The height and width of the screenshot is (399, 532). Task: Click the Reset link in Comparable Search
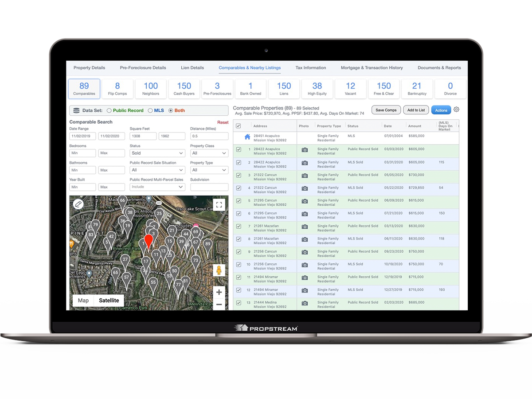223,121
